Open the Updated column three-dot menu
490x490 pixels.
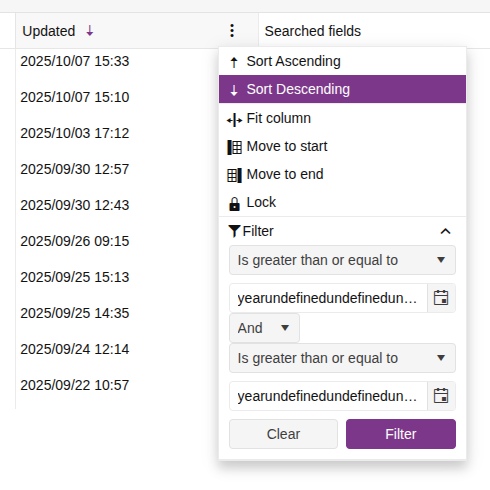(x=232, y=31)
